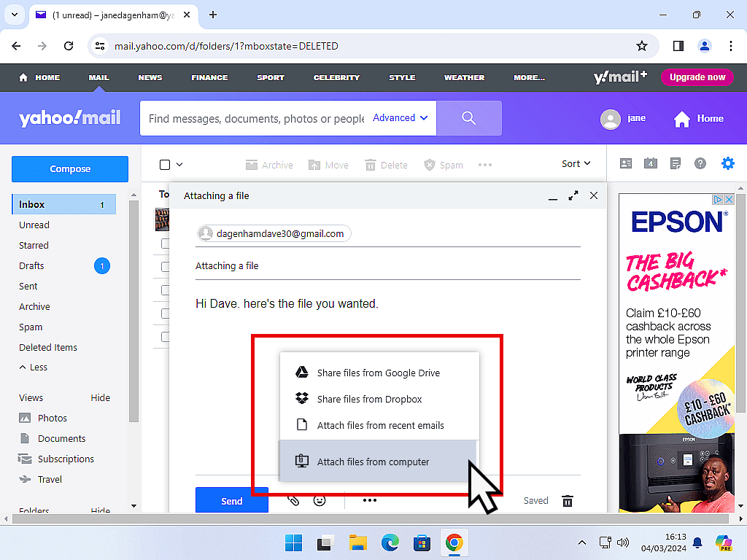Expand the Advanced search dropdown
Viewport: 747px width, 560px height.
coord(400,118)
